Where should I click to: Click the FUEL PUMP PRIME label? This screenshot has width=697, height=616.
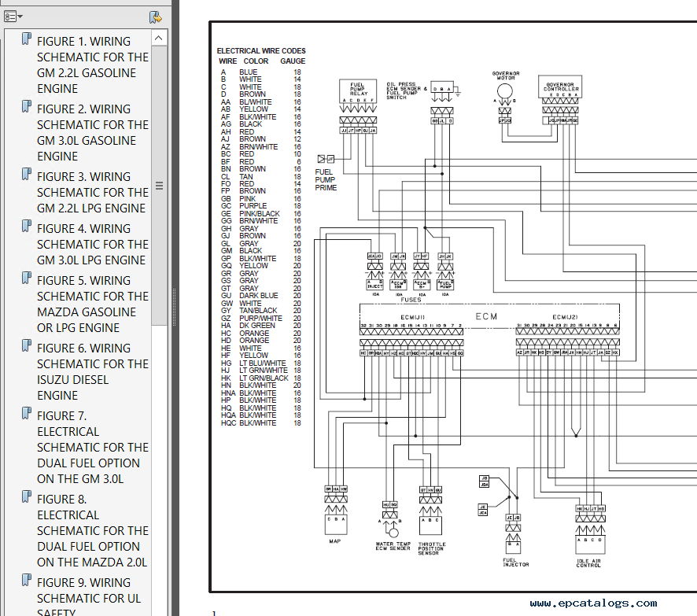[326, 179]
